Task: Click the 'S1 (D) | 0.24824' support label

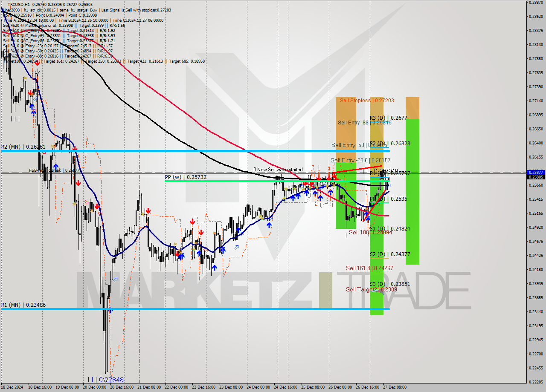Action: (390, 229)
